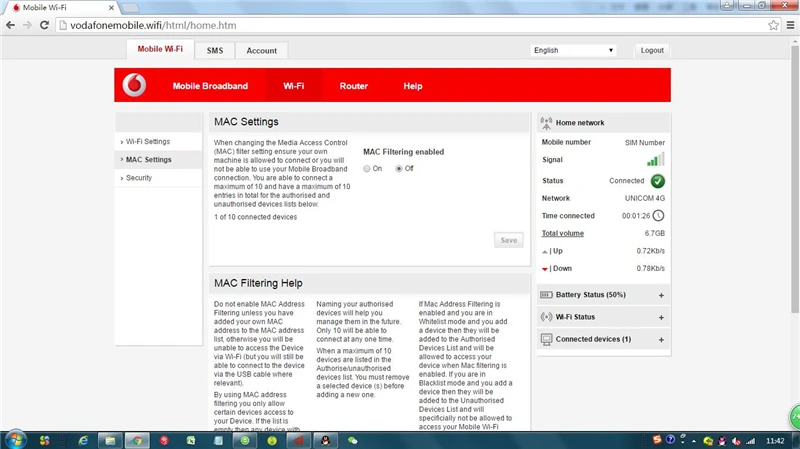Click the Logout button

(652, 50)
